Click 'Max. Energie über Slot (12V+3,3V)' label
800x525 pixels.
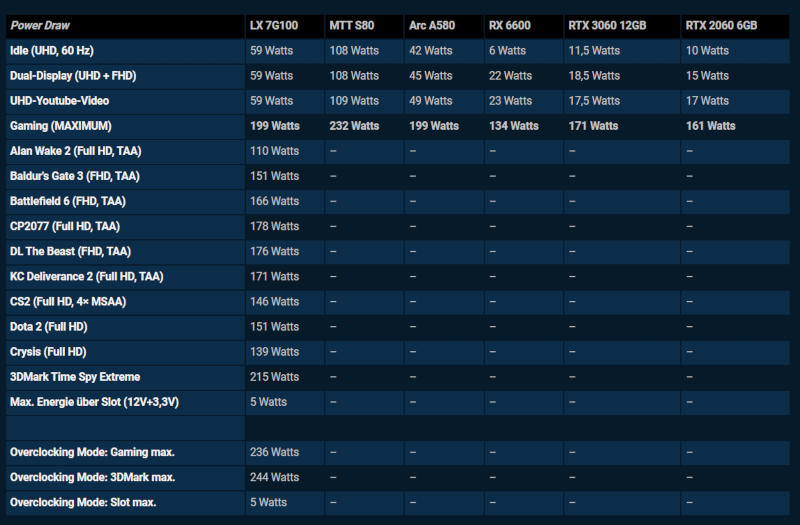pos(94,402)
